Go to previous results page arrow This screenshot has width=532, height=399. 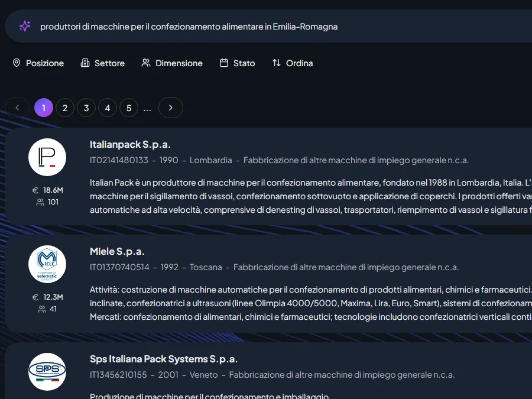pyautogui.click(x=17, y=108)
